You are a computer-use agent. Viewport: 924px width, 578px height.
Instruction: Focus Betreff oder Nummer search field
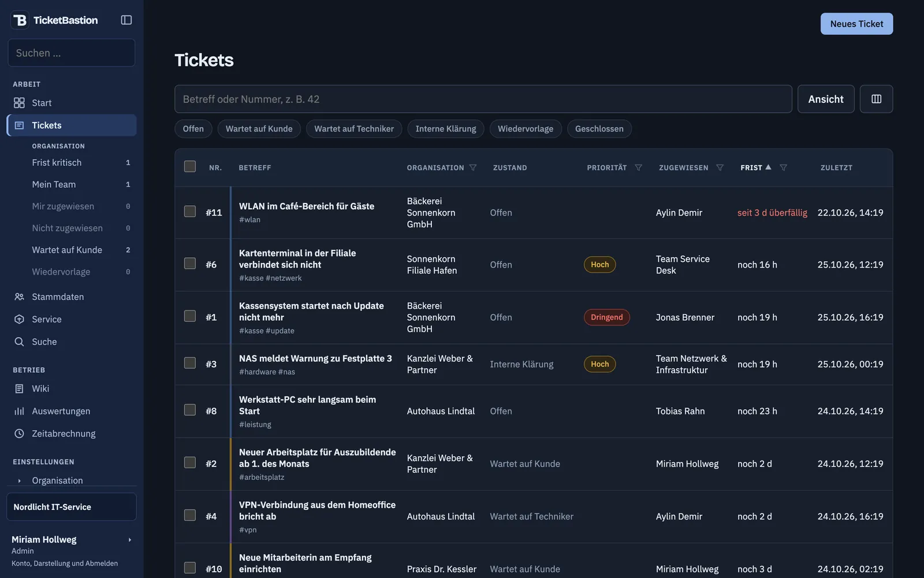pos(483,99)
